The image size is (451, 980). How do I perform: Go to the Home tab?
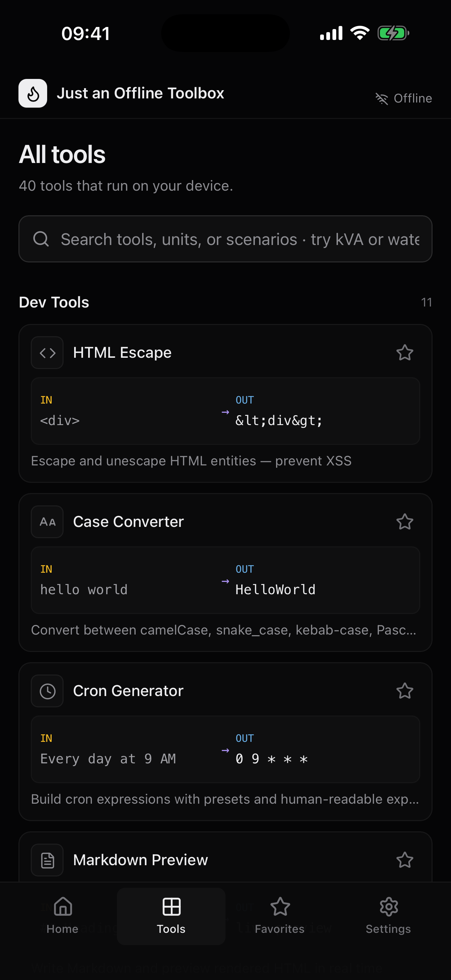pos(63,916)
